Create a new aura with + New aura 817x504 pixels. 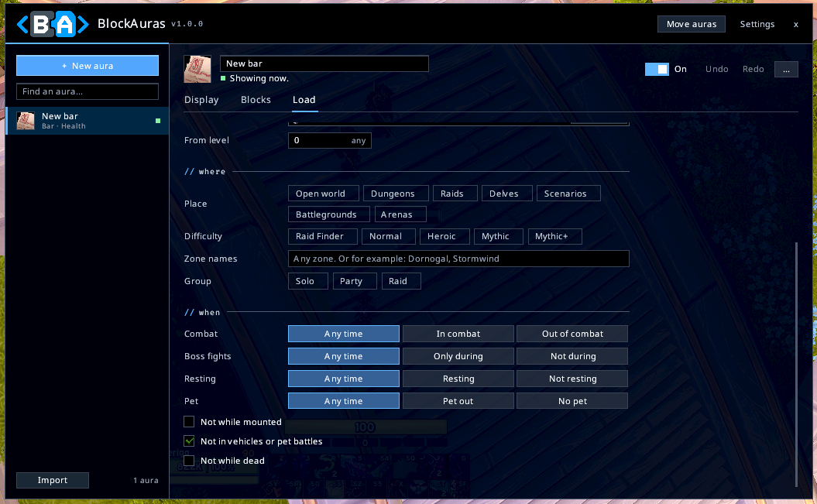coord(88,66)
